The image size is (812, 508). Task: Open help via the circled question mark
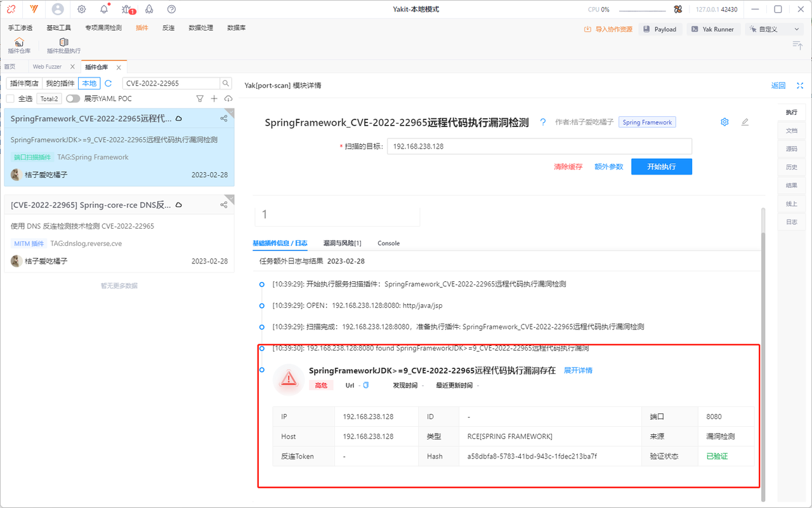[x=171, y=10]
